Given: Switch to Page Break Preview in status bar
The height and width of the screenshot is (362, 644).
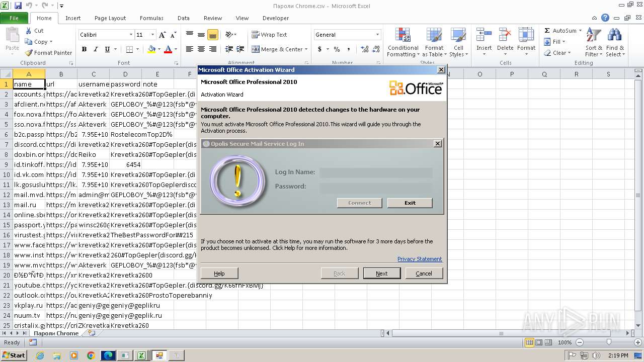Looking at the screenshot, I should coord(549,342).
